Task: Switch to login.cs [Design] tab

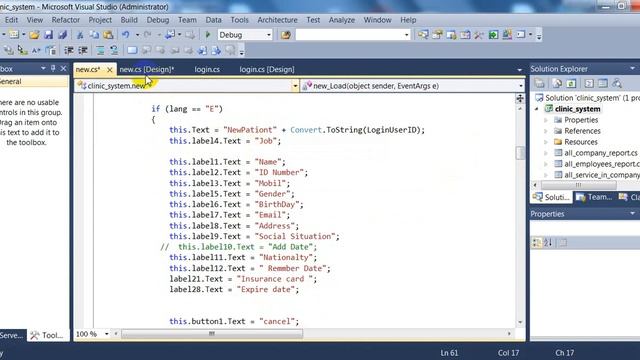Action: (267, 69)
